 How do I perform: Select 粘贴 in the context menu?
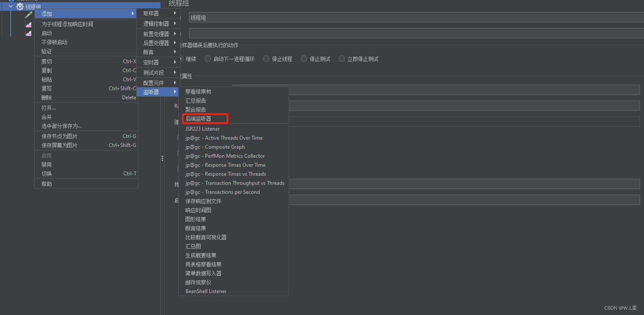point(86,80)
